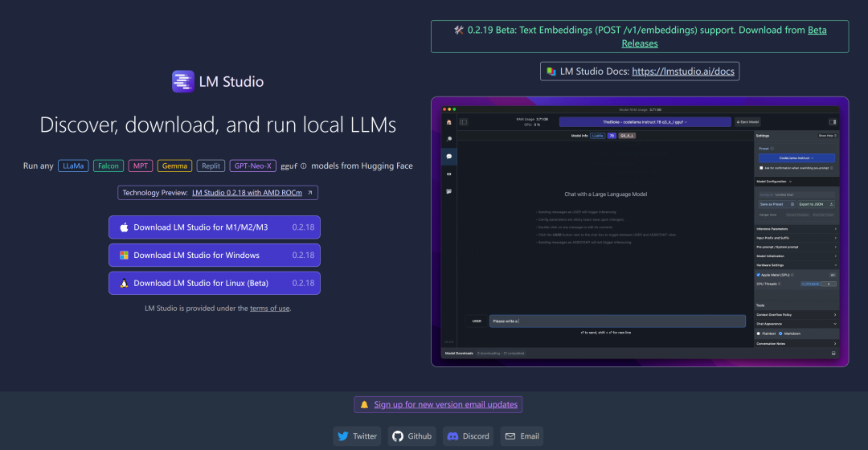Viewport: 868px width, 450px height.
Task: Toggle left panel icon in app preview toolbar
Action: coord(464,122)
